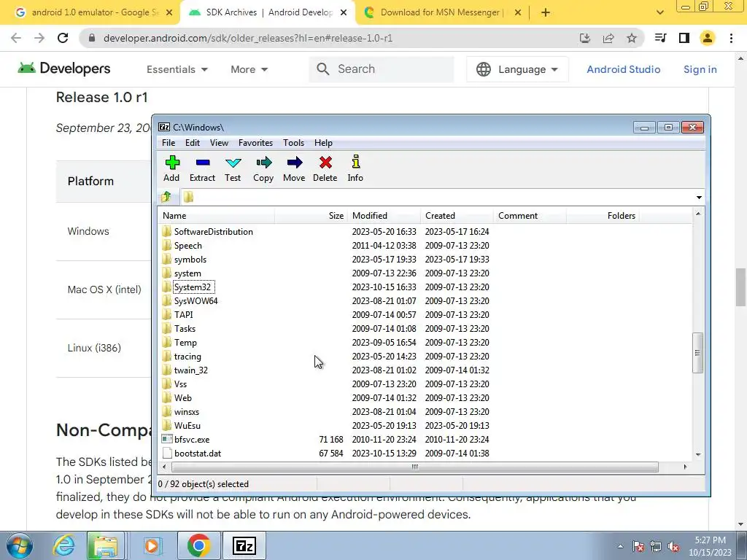The width and height of the screenshot is (747, 560).
Task: Select the System32 folder
Action: point(192,287)
